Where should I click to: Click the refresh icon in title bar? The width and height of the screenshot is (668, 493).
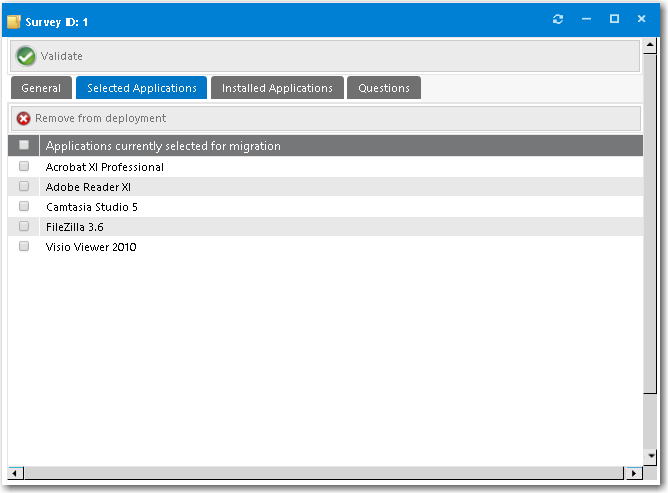558,19
